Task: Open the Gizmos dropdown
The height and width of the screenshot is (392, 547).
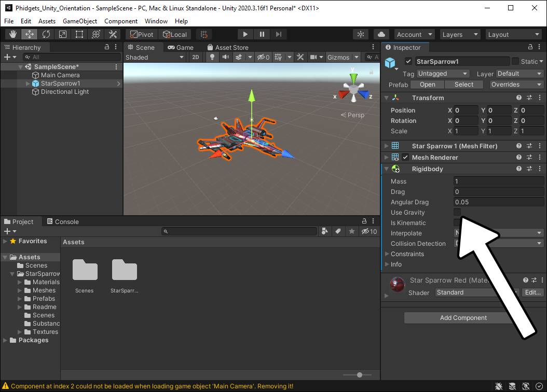Action: pos(343,57)
